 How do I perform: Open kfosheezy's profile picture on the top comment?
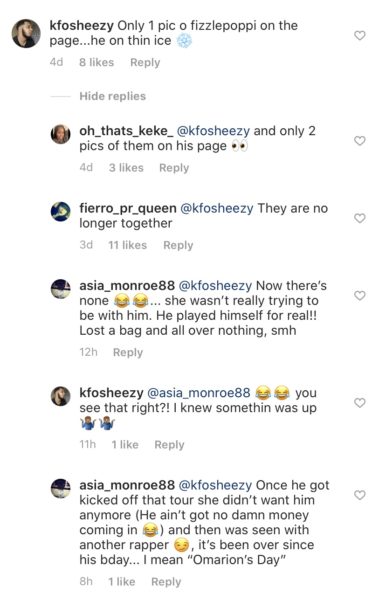pyautogui.click(x=26, y=34)
